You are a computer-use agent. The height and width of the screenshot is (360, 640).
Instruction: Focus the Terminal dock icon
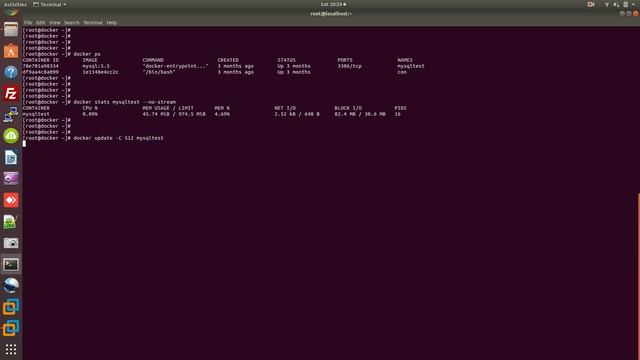coord(11,264)
